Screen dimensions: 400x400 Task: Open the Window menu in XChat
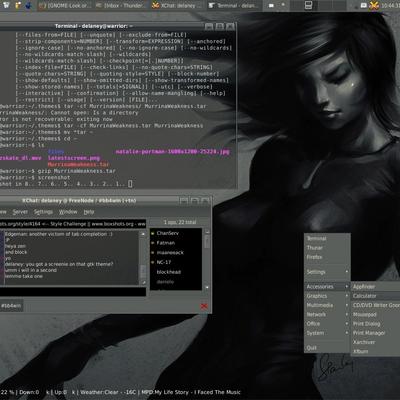coord(68,212)
